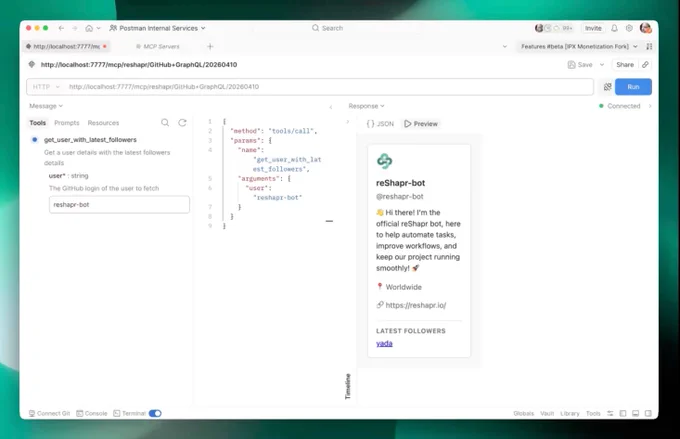Open the Terminal in status bar
Viewport: 680px width, 439px height.
pos(129,413)
